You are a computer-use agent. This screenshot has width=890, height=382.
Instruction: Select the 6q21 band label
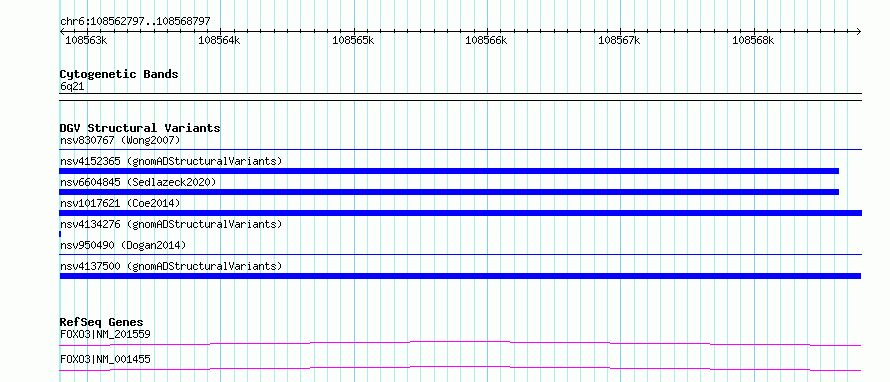pos(73,87)
